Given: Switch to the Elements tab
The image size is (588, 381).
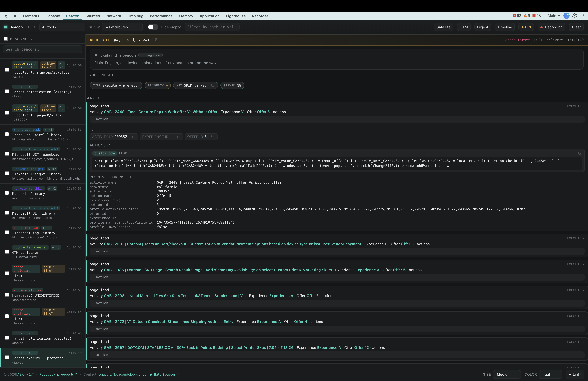Looking at the screenshot, I should pos(31,16).
